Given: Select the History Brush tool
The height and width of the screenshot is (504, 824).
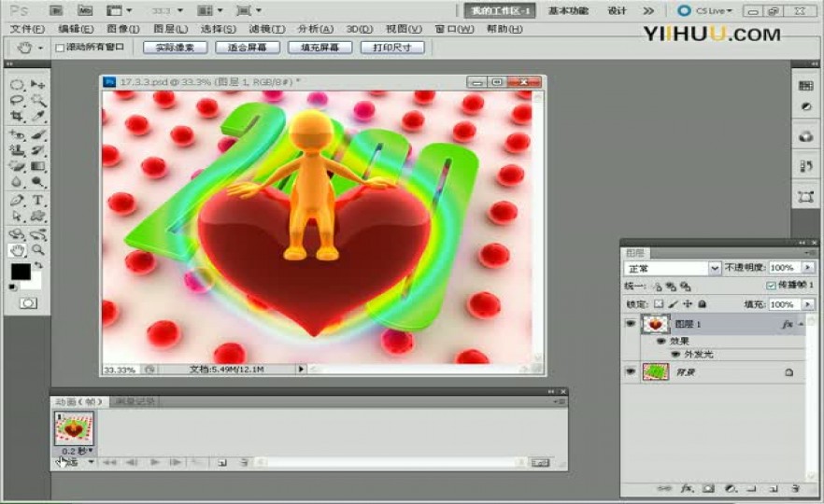Looking at the screenshot, I should point(37,150).
